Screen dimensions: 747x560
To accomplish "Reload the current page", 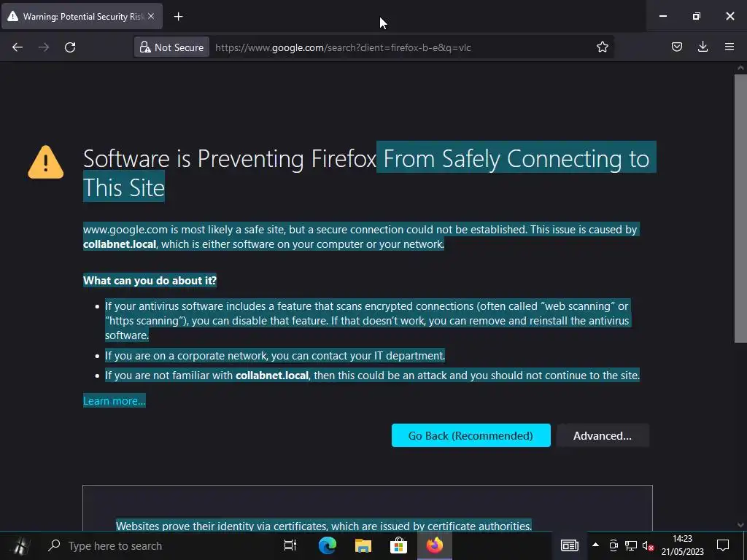I will pyautogui.click(x=70, y=47).
